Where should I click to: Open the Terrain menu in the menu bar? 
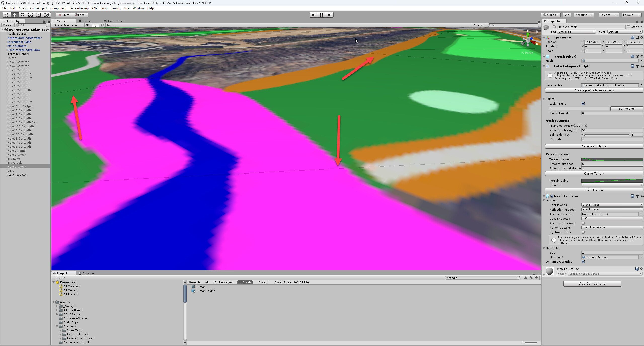115,8
